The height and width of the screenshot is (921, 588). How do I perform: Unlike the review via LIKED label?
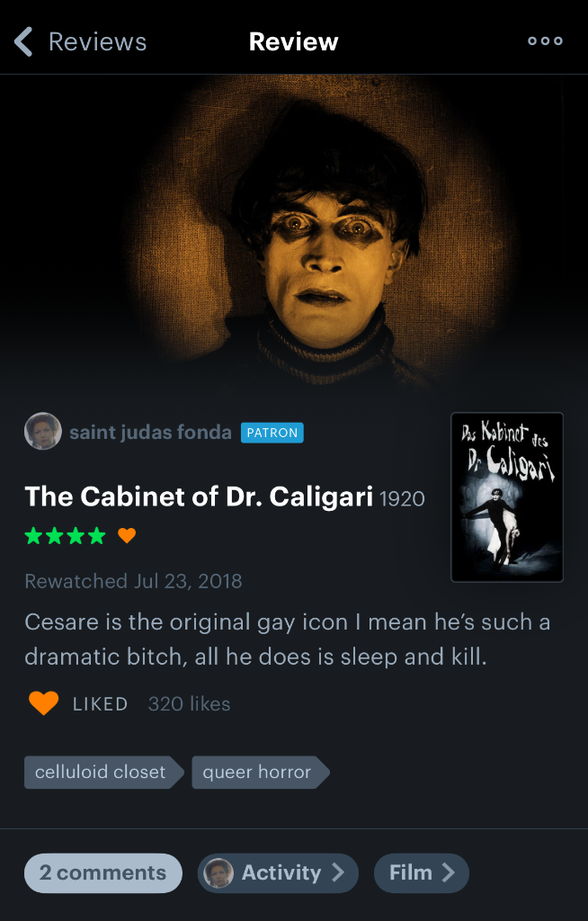(100, 703)
